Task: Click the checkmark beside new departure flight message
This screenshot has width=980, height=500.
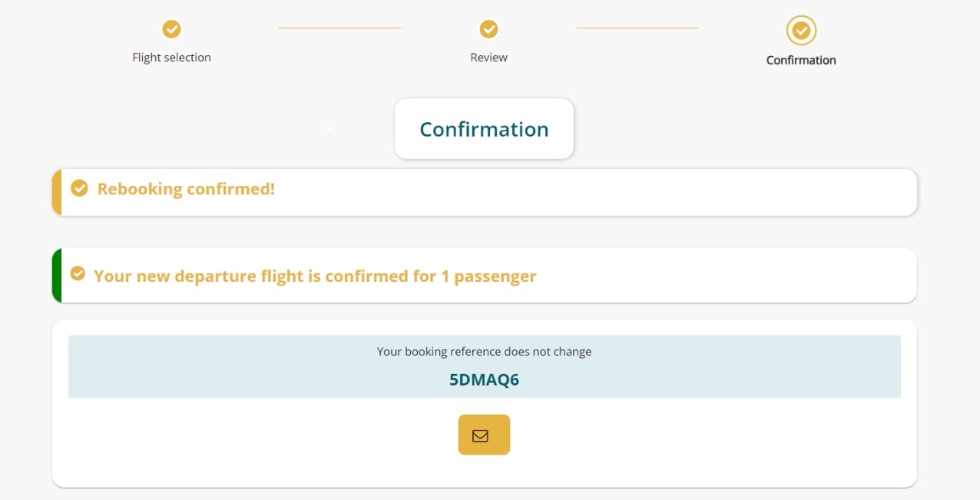Action: [78, 273]
